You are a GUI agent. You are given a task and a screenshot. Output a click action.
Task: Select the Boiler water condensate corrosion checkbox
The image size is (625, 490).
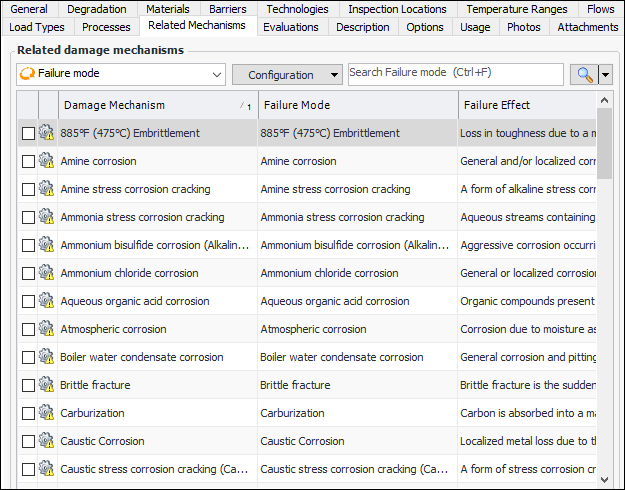coord(28,357)
